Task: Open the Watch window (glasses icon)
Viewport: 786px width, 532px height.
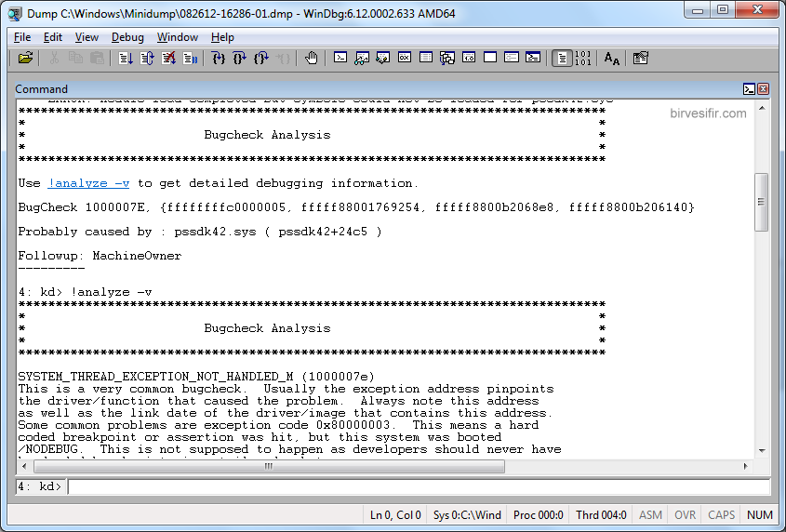Action: pyautogui.click(x=362, y=59)
